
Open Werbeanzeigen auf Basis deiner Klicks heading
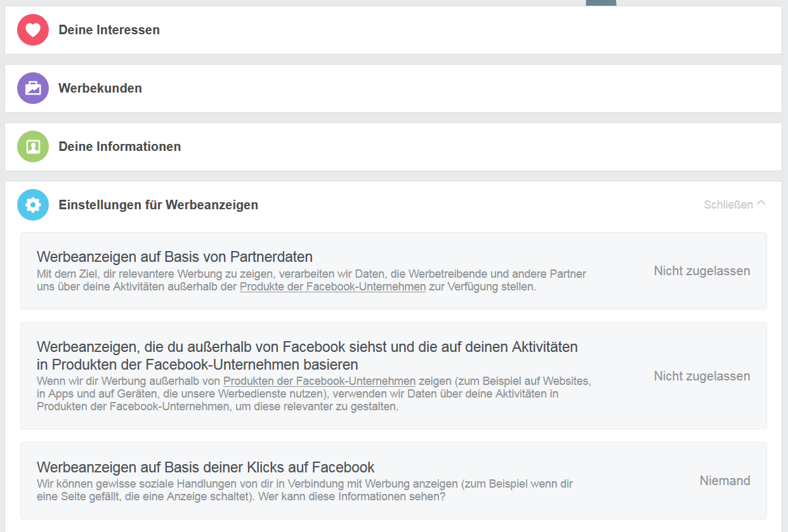[x=206, y=467]
